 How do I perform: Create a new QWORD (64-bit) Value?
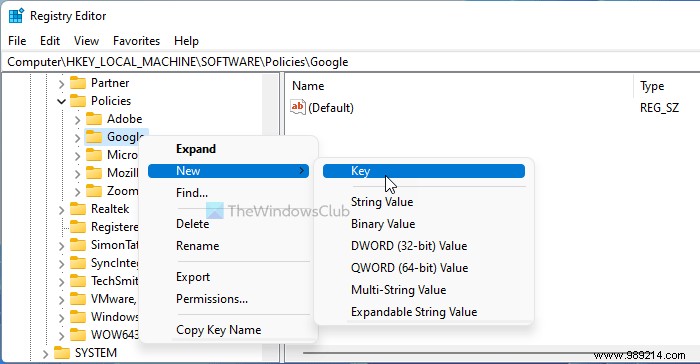424,268
